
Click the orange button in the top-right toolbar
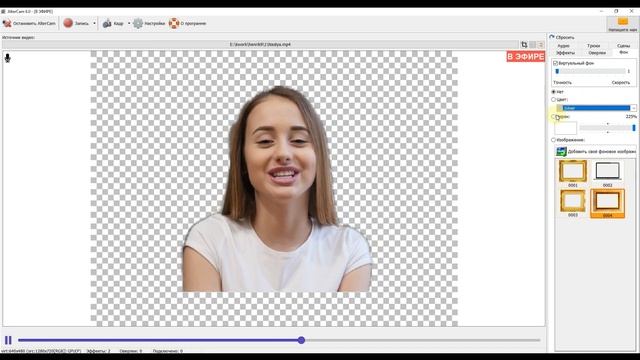(622, 24)
